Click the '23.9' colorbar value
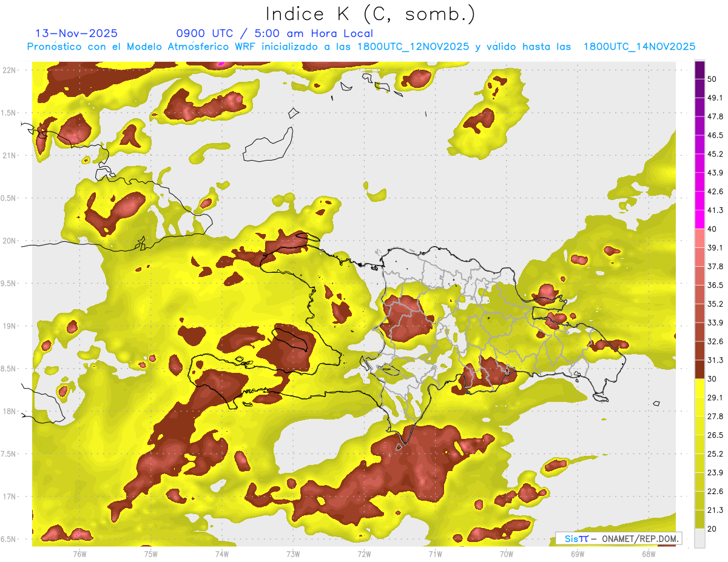Screen dimensions: 728x562 [x=715, y=473]
